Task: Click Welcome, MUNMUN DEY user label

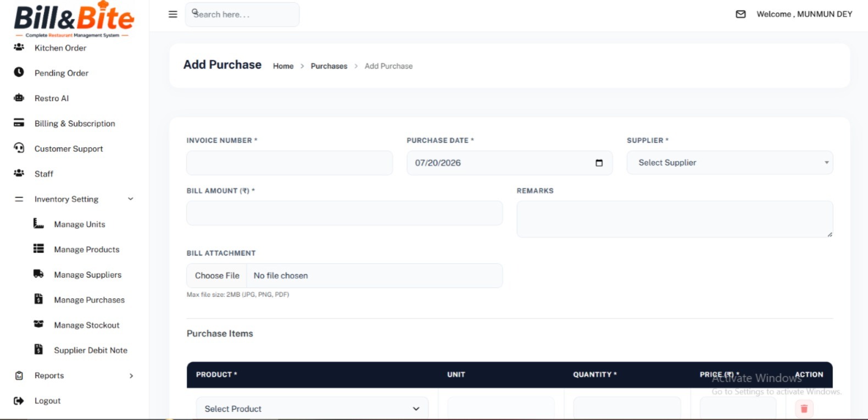Action: (x=804, y=14)
